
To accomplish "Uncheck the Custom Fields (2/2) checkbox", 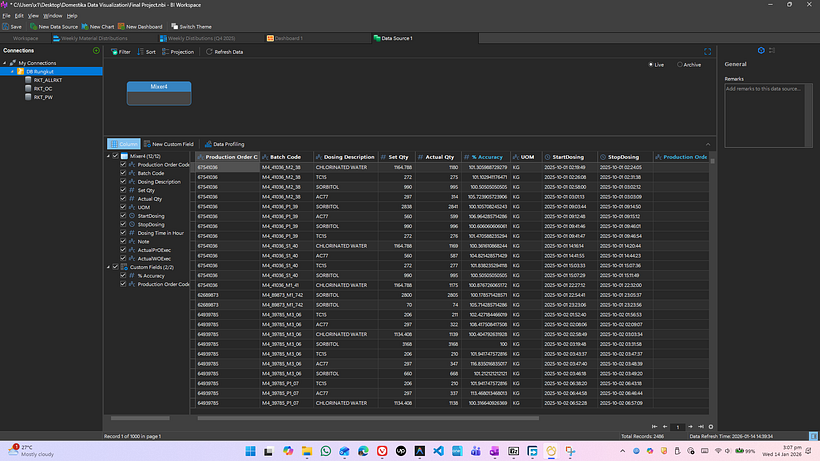I will [x=116, y=267].
